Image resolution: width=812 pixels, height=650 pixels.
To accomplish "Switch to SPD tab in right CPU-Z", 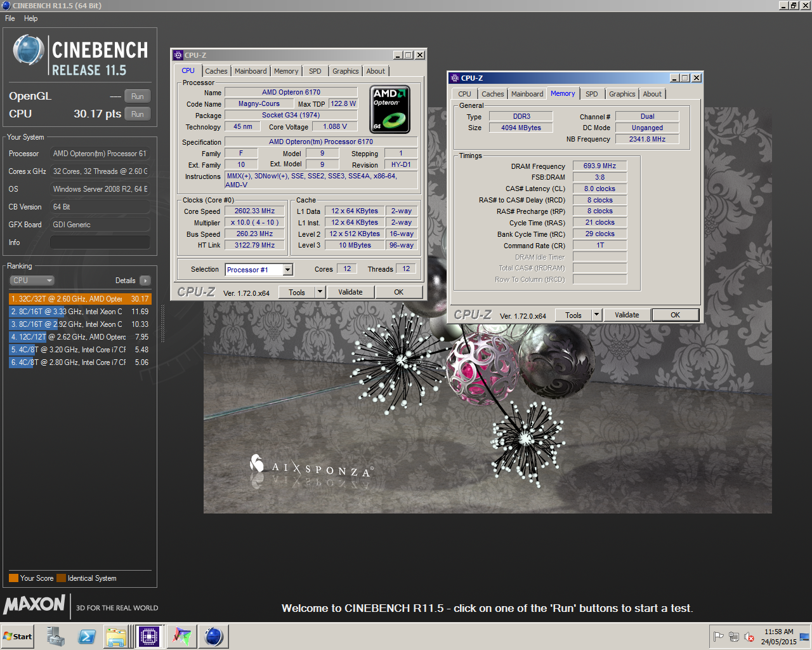I will (592, 94).
